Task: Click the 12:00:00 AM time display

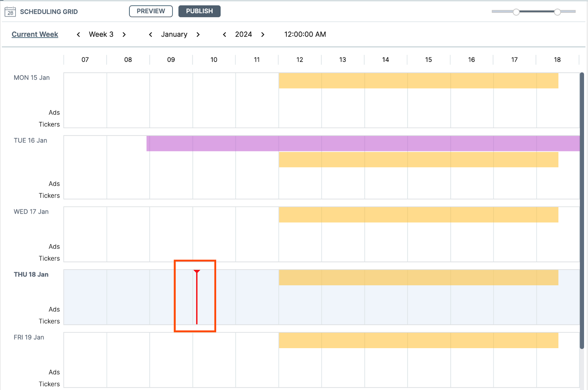Action: (x=305, y=34)
